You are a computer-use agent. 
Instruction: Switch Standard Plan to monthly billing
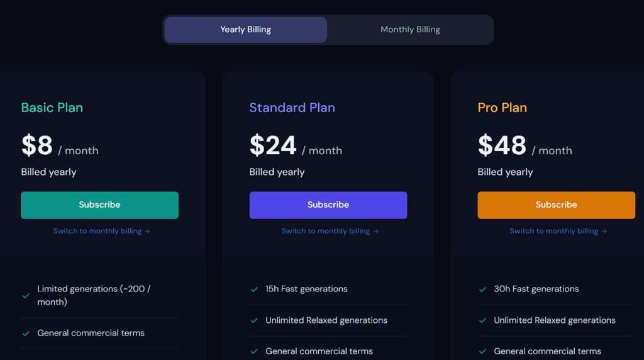point(330,231)
